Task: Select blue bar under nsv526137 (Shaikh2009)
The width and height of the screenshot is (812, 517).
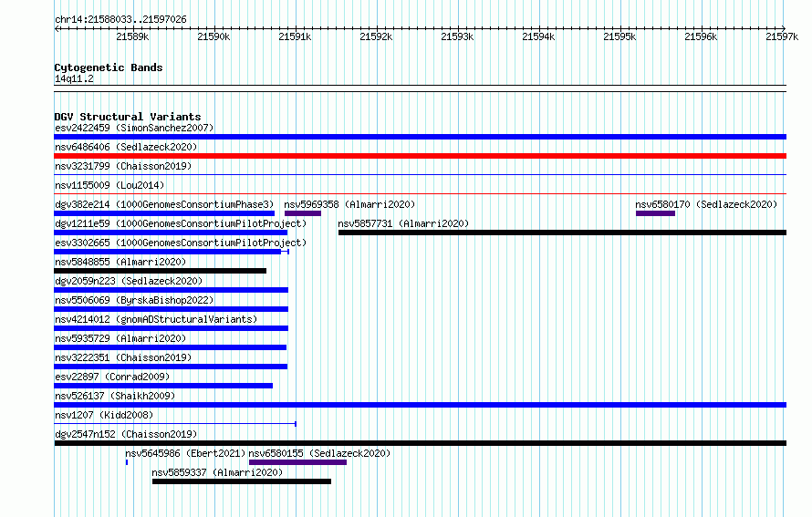Action: click(x=420, y=405)
